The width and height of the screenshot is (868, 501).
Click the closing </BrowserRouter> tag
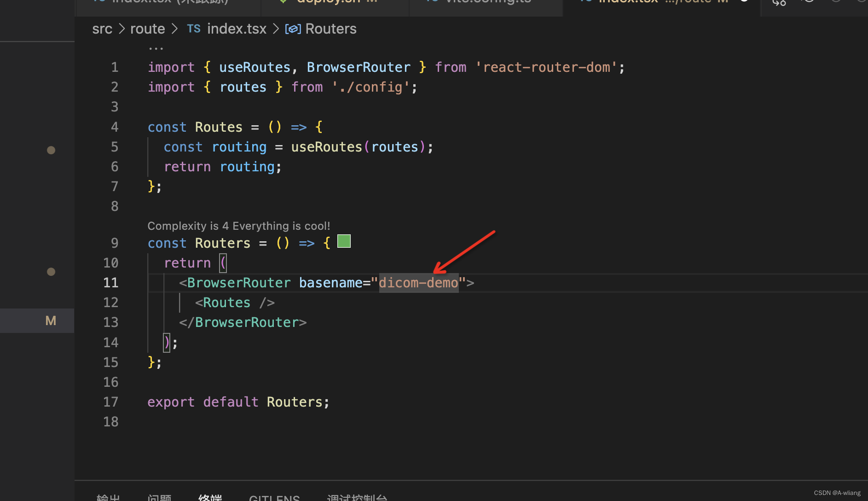click(x=243, y=322)
